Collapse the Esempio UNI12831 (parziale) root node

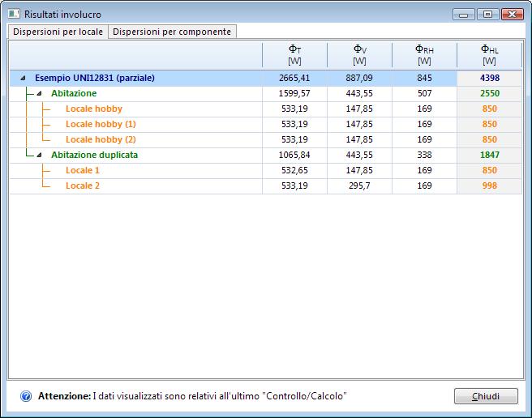point(23,79)
